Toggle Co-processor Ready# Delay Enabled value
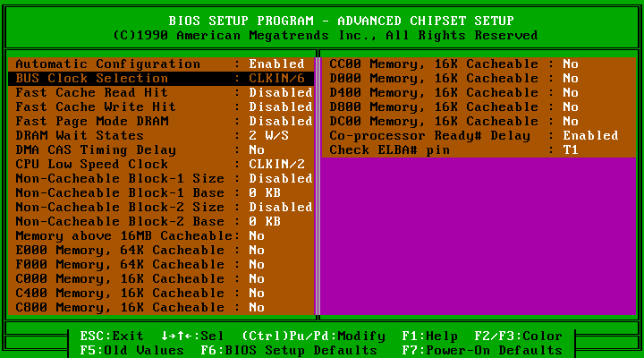 pyautogui.click(x=589, y=136)
